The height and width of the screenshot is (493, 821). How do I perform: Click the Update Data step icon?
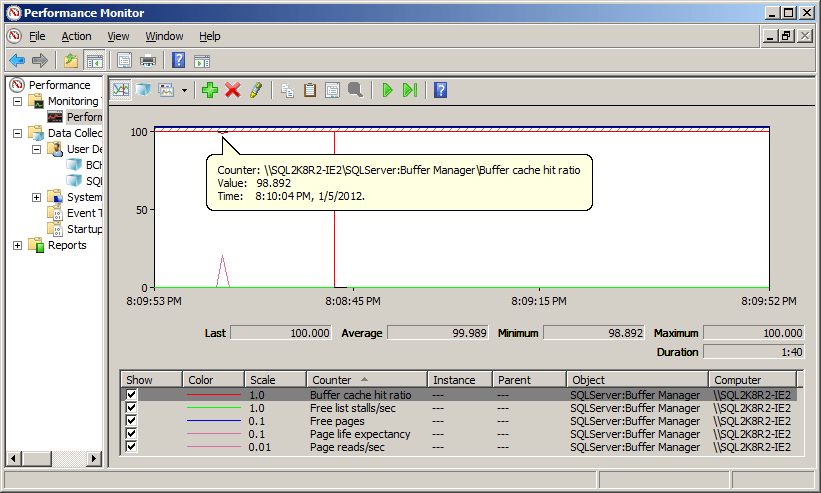coord(410,90)
